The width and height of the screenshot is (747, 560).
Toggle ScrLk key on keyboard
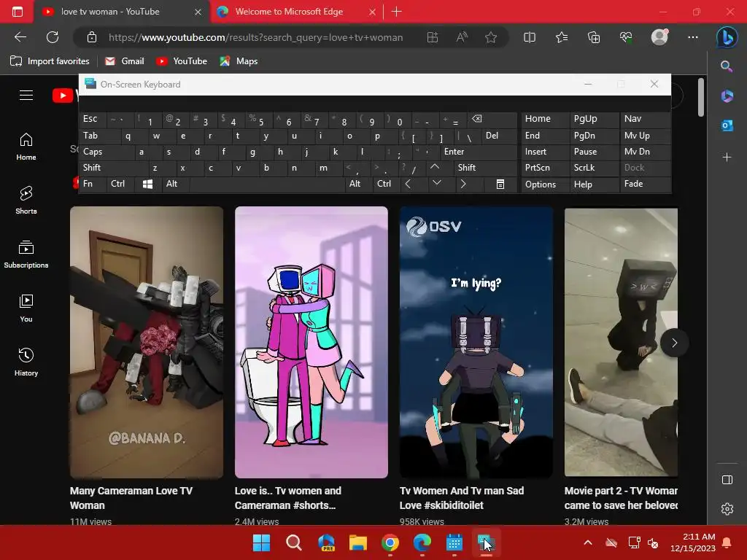coord(594,168)
